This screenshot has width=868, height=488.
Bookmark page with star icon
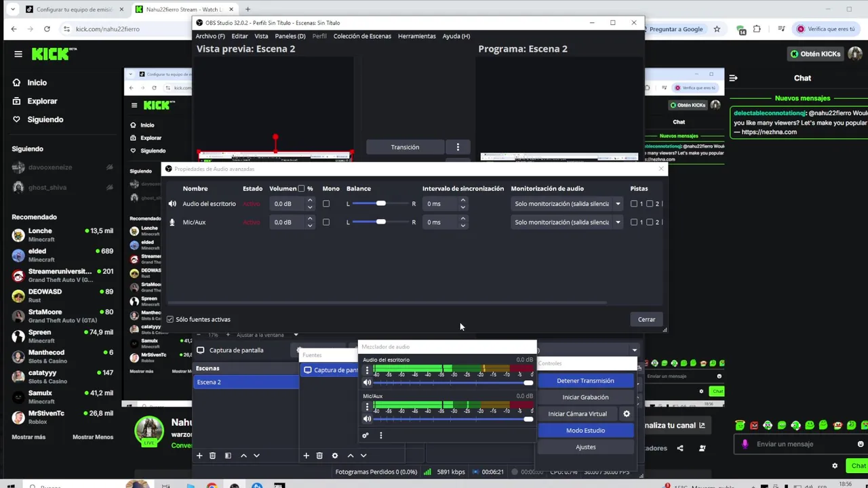click(x=717, y=29)
